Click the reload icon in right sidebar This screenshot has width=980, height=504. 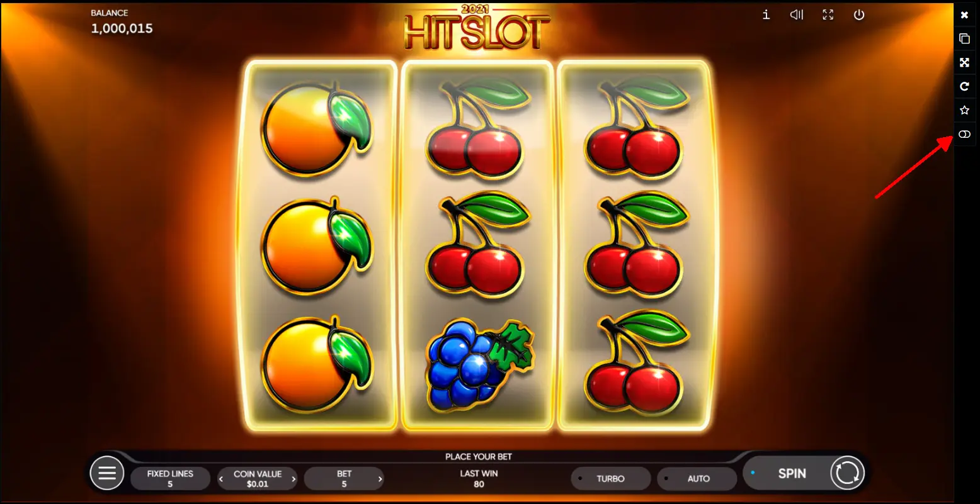click(964, 86)
